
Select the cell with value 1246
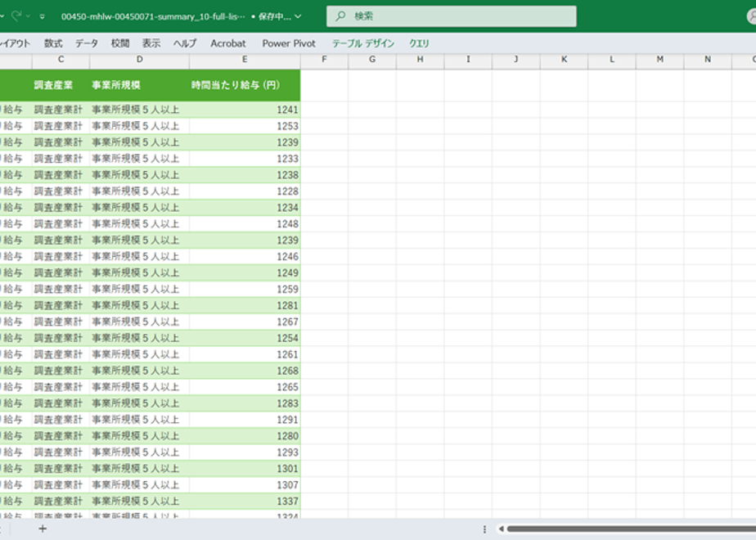coord(245,257)
